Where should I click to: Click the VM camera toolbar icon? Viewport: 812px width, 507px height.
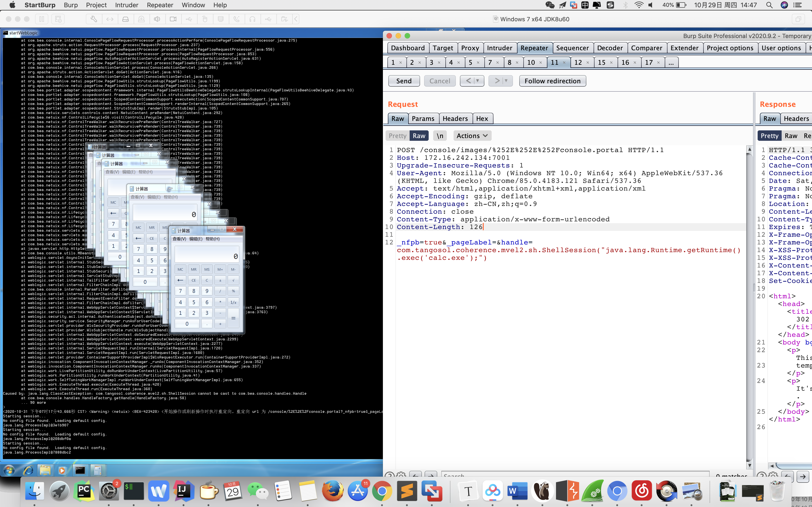point(173,19)
